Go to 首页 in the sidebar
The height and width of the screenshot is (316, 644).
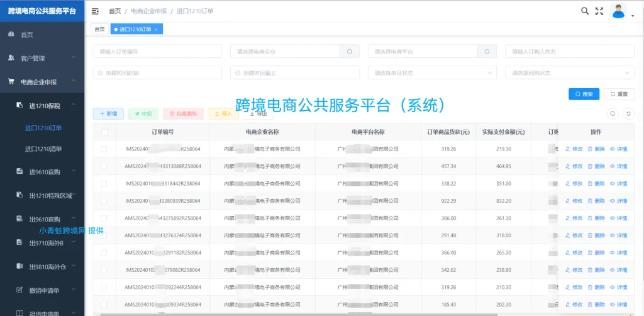42,35
